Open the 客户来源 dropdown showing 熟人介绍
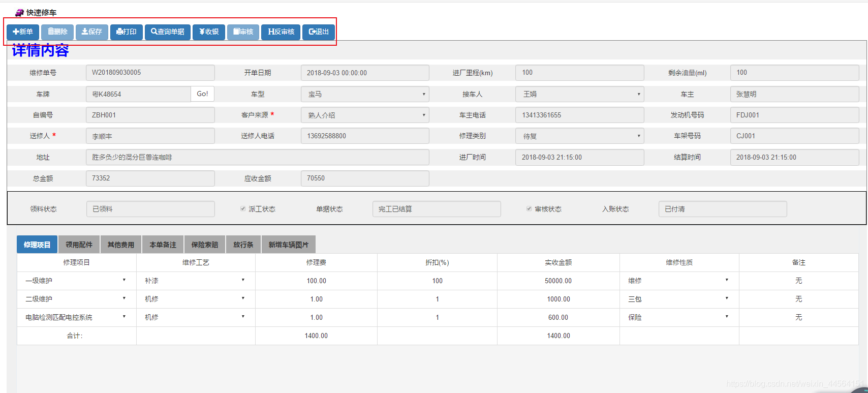This screenshot has height=393, width=868. (x=365, y=115)
